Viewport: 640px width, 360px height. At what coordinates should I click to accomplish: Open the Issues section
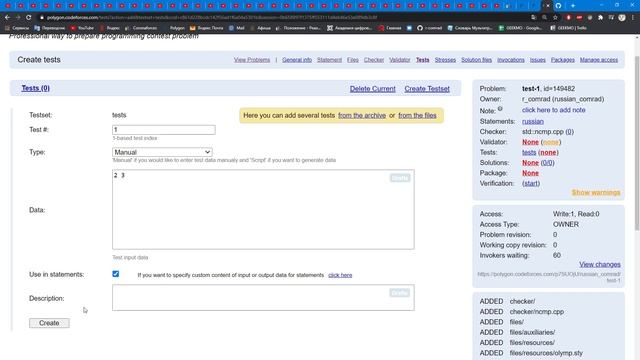(x=538, y=60)
